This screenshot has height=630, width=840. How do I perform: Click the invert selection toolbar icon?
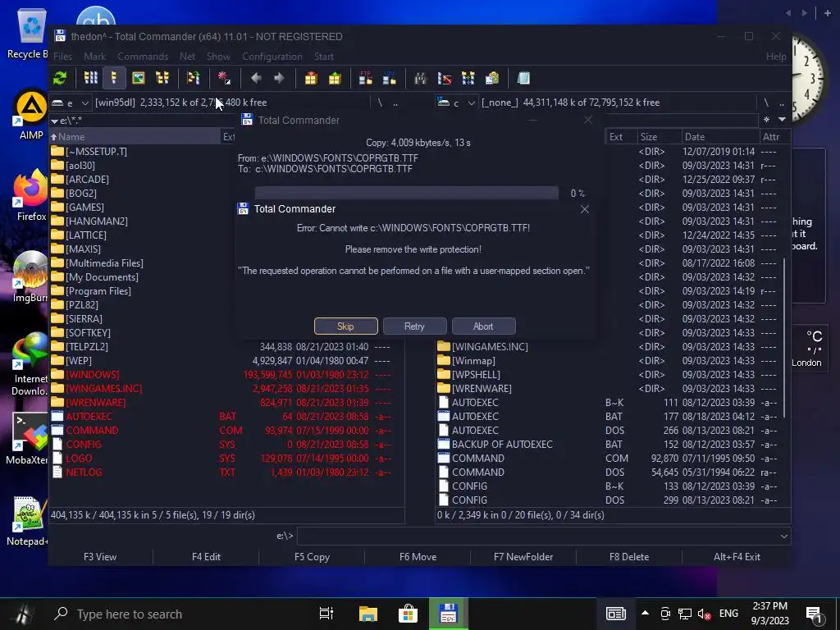[x=194, y=78]
